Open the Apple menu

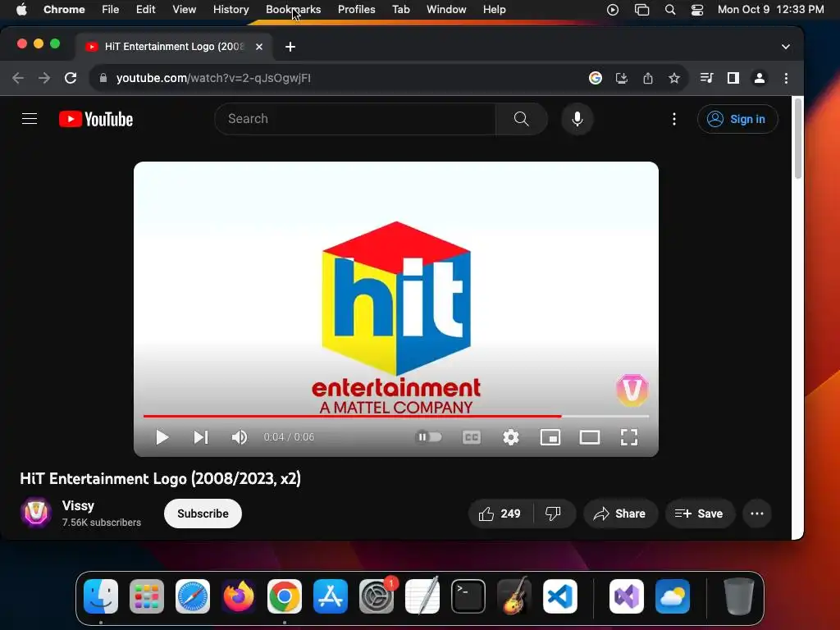[x=21, y=10]
